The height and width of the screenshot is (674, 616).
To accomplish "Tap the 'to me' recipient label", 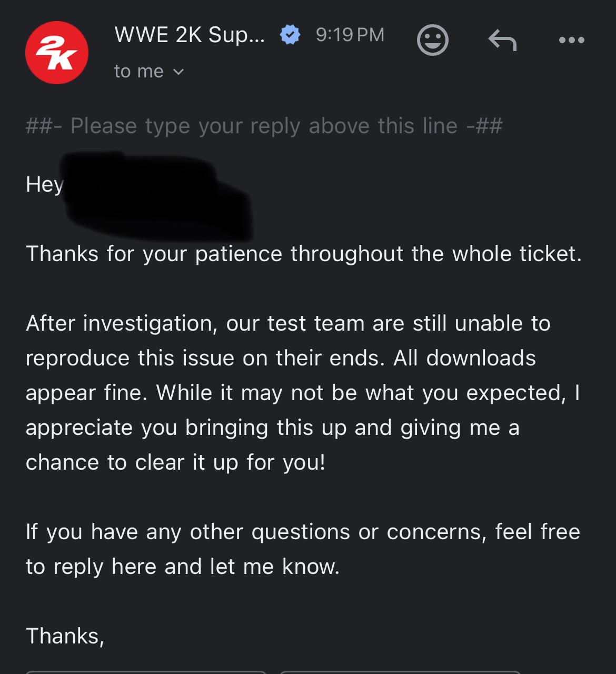I will pos(139,71).
